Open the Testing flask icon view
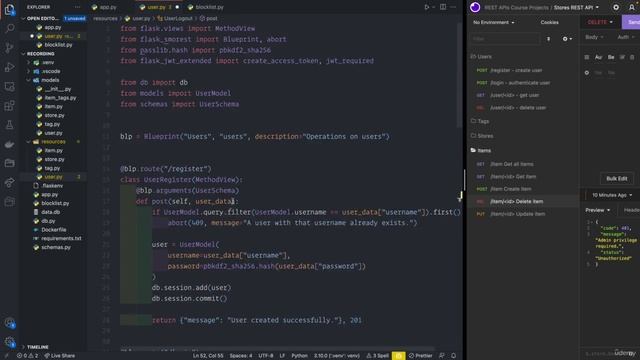 (x=9, y=125)
